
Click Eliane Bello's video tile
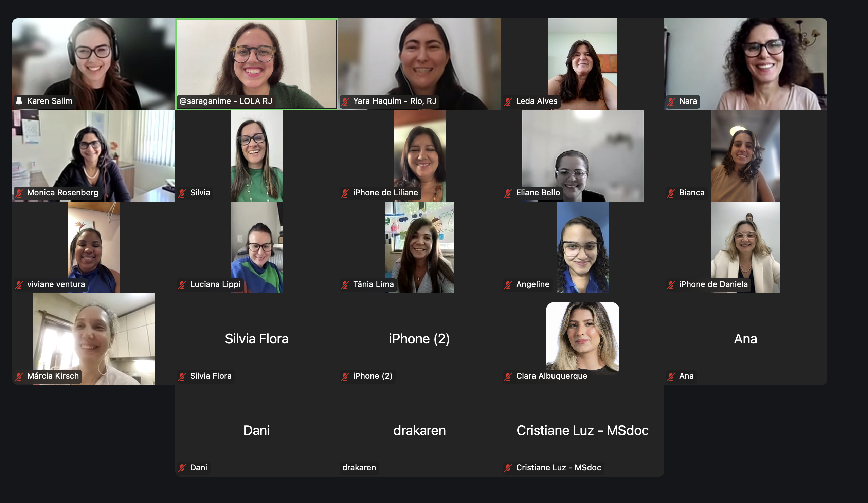point(582,155)
